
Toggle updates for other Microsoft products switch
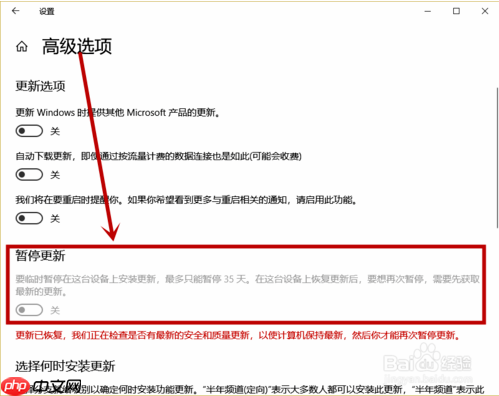29,131
